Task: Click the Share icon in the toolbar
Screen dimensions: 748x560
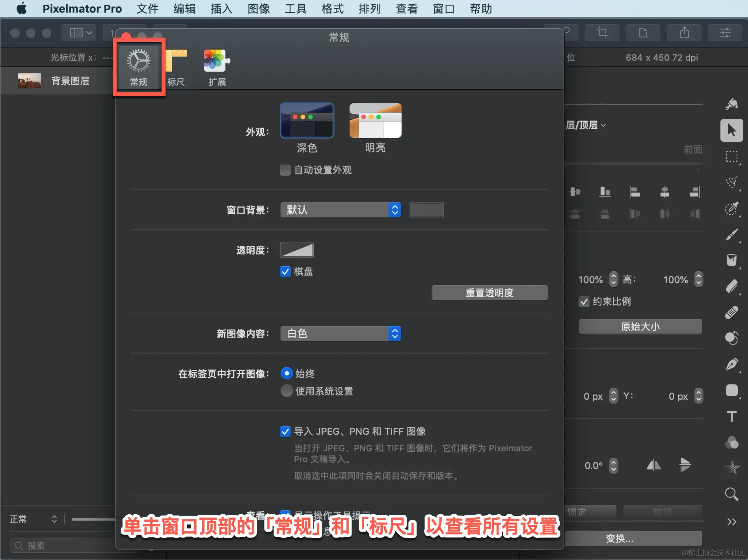Action: point(684,33)
